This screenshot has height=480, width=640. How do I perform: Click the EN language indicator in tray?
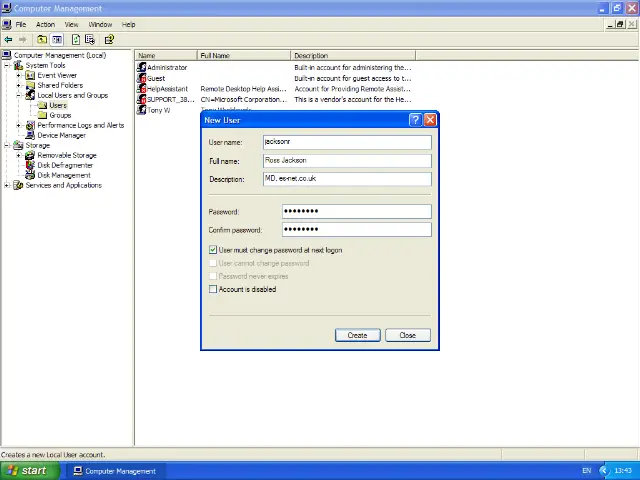point(587,471)
